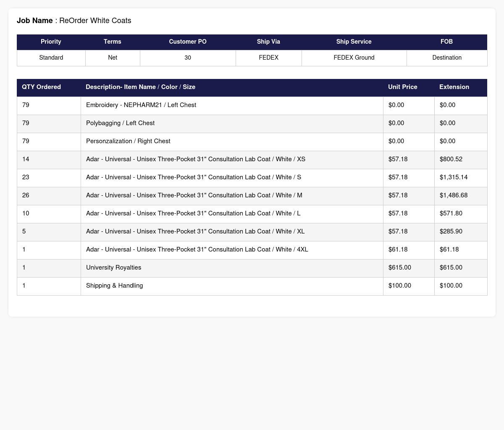Click the $57.18 unit price in M row
The image size is (504, 430).
tap(398, 195)
